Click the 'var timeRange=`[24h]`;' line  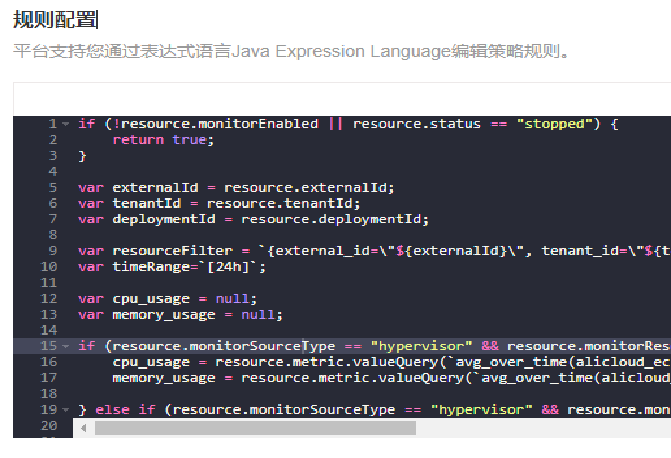[x=172, y=267]
